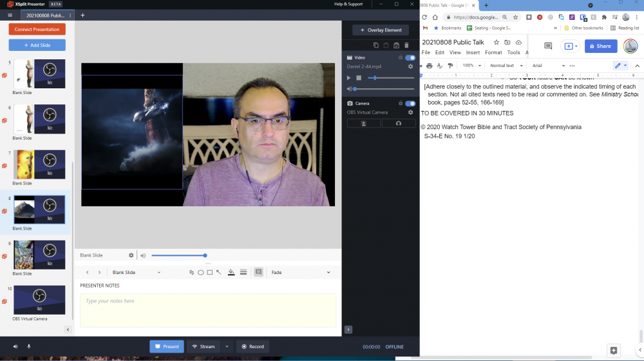The height and width of the screenshot is (361, 644).
Task: Open the File menu in Google Docs
Action: tap(426, 53)
